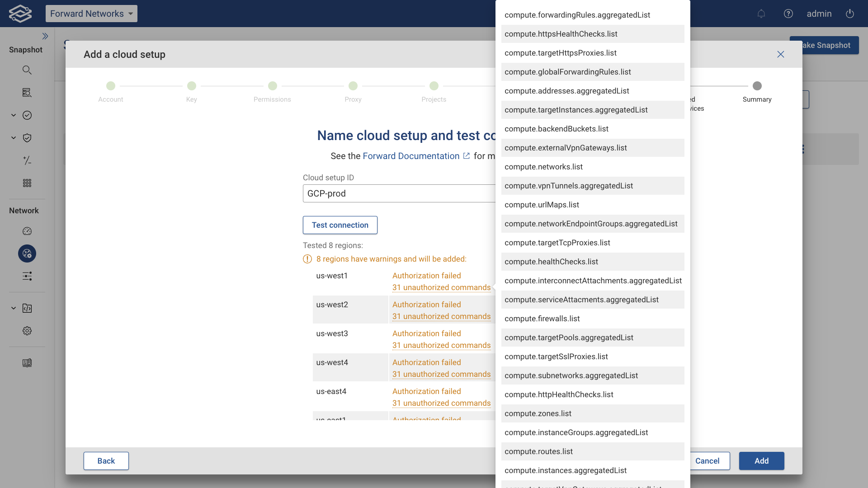Viewport: 868px width, 488px height.
Task: Open the Forward Networks dropdown
Action: pos(91,14)
